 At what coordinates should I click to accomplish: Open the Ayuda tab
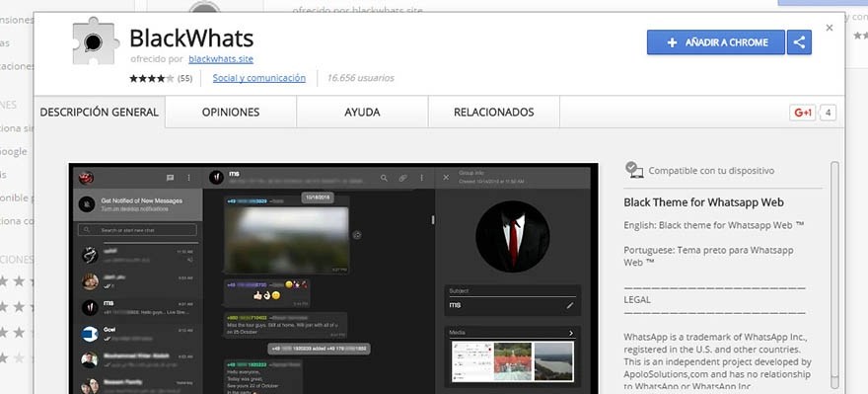[x=362, y=113]
